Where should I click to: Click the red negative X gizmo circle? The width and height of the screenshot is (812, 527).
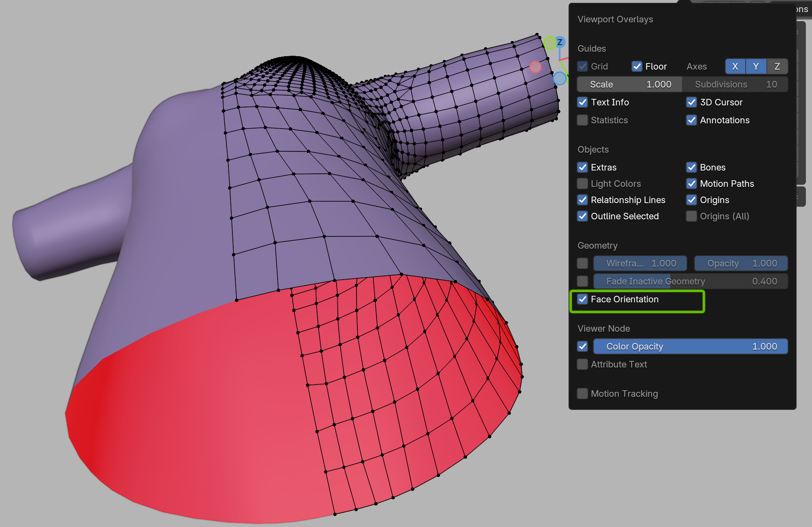pos(535,67)
